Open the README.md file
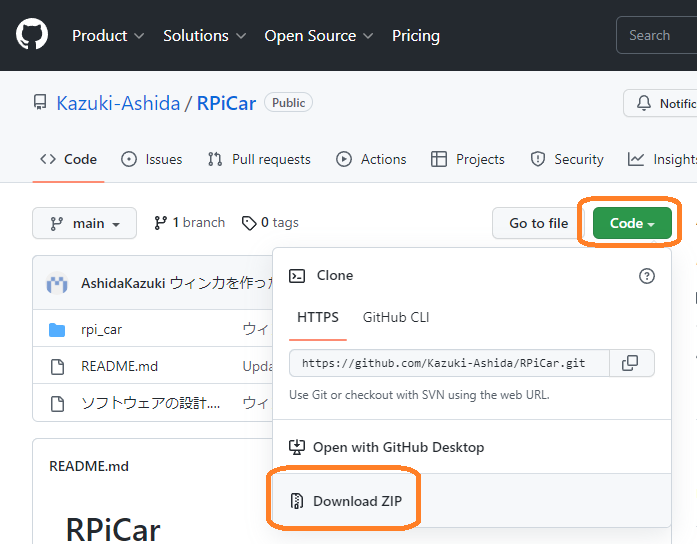This screenshot has width=697, height=544. click(x=119, y=366)
